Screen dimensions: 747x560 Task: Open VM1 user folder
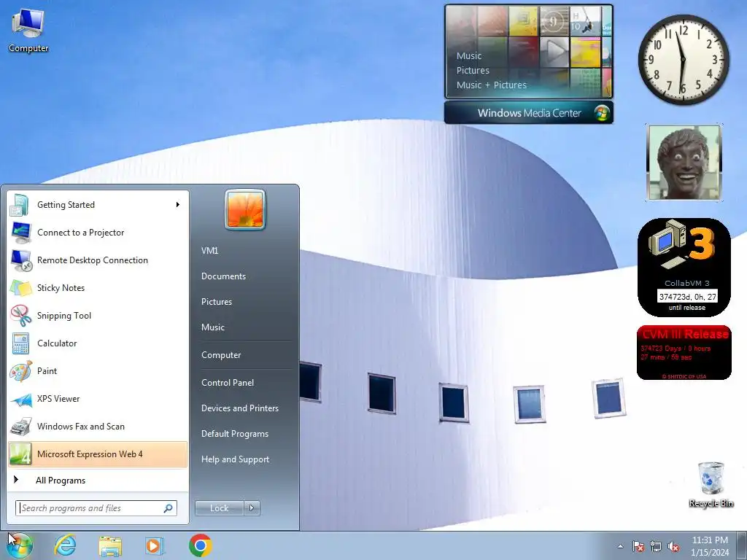[x=209, y=251]
